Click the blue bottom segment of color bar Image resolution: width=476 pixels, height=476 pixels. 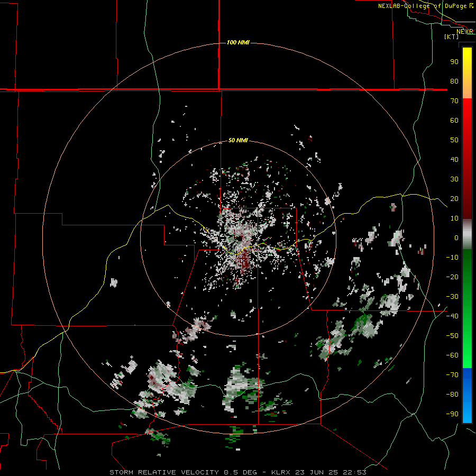467,395
